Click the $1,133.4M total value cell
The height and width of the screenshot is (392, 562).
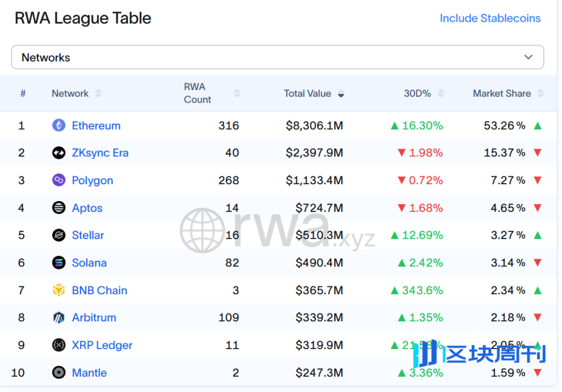pyautogui.click(x=314, y=180)
